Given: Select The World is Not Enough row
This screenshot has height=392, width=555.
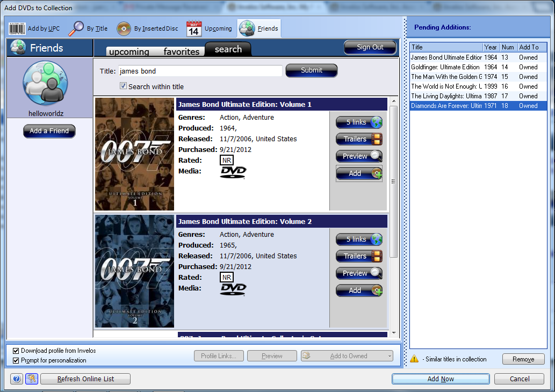Looking at the screenshot, I should coord(478,86).
